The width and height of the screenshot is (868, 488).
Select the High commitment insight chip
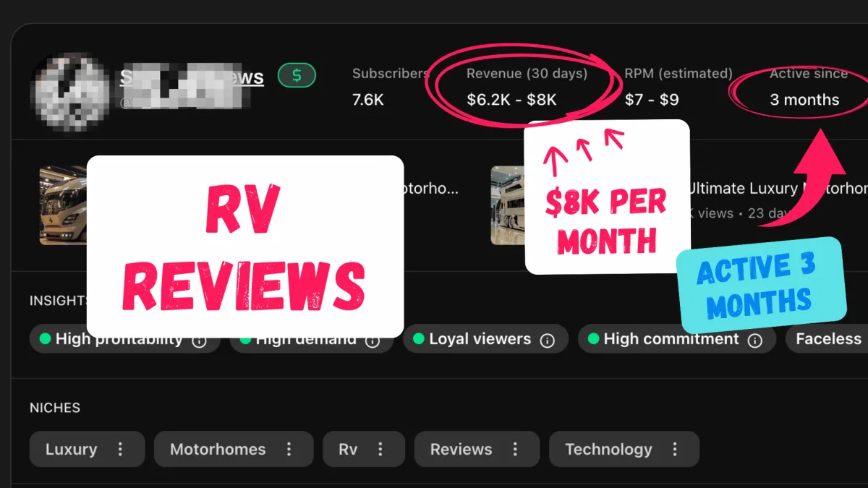click(676, 339)
